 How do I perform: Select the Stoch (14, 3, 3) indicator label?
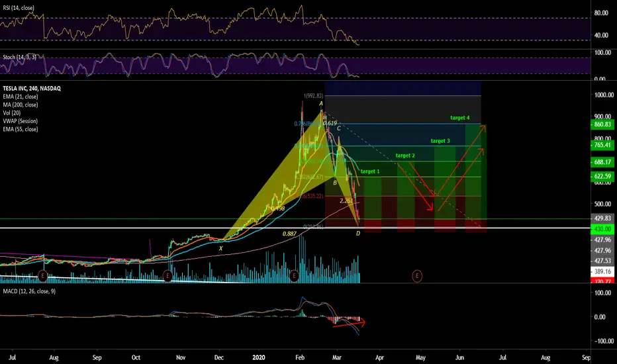click(19, 57)
